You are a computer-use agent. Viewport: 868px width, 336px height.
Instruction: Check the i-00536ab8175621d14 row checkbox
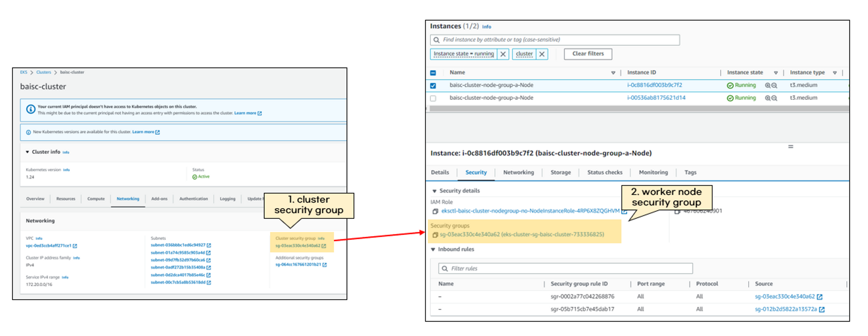coord(433,98)
